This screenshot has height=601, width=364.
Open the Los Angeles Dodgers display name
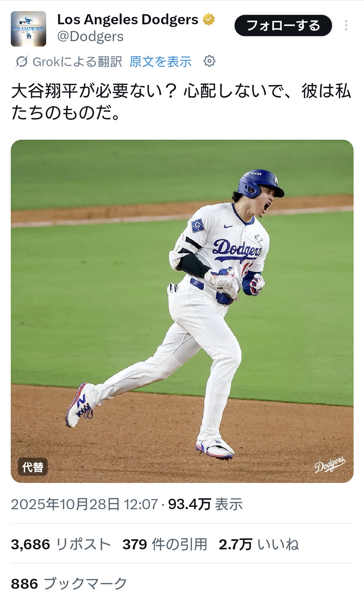click(x=128, y=20)
